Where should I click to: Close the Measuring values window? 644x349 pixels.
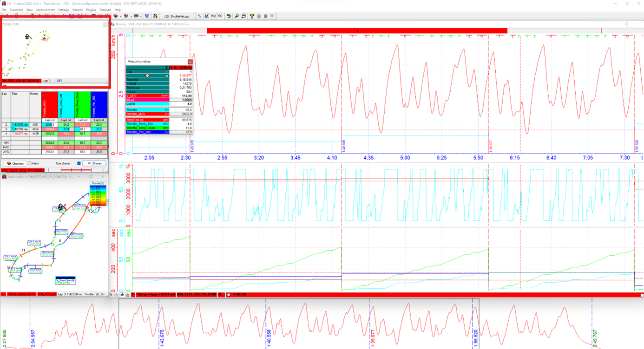point(190,62)
